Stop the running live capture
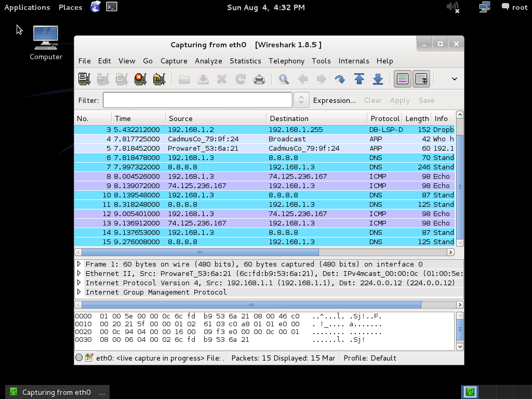Viewport: 532px width, 399px height. [x=140, y=79]
